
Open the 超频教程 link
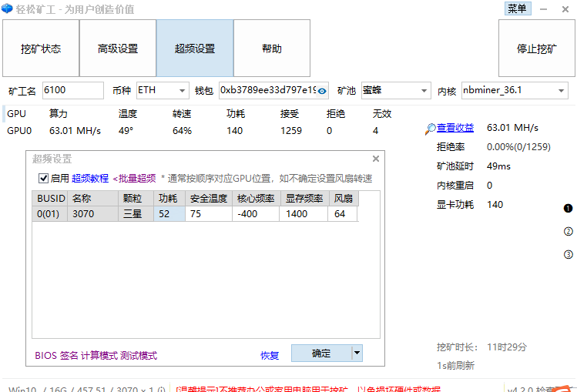click(90, 179)
